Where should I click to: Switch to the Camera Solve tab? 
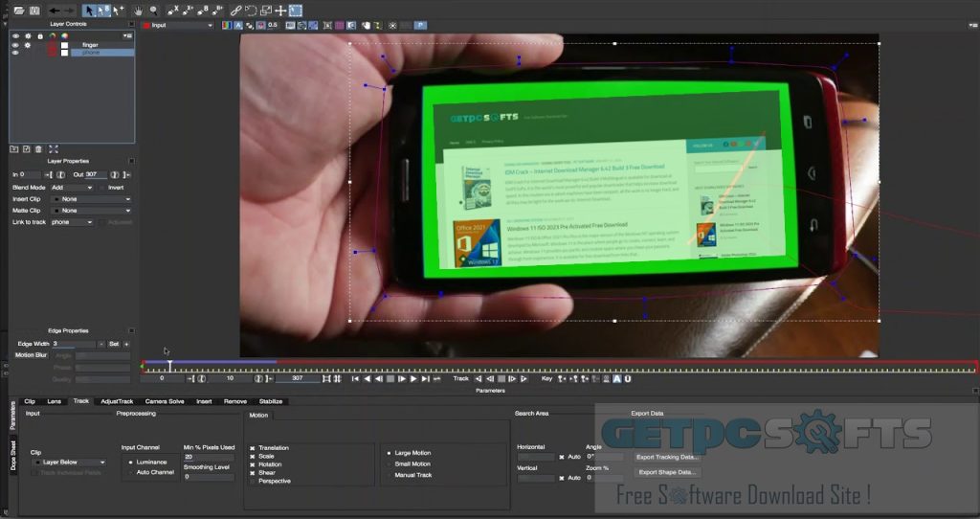165,401
